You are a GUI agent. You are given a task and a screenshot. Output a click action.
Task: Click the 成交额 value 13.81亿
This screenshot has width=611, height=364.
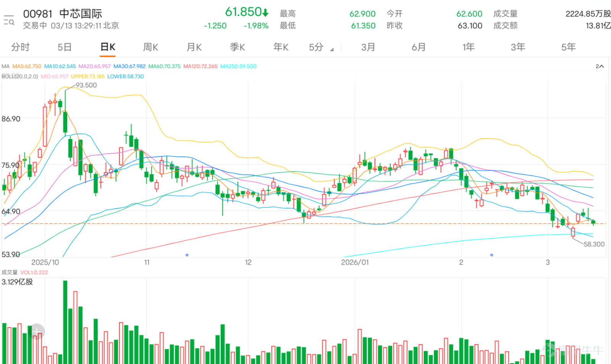click(x=598, y=26)
